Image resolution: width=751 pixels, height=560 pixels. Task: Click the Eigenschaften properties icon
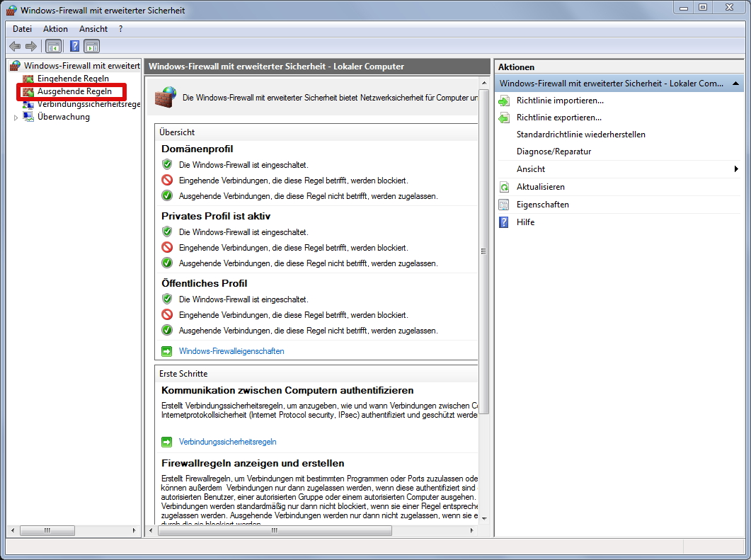[x=504, y=205]
